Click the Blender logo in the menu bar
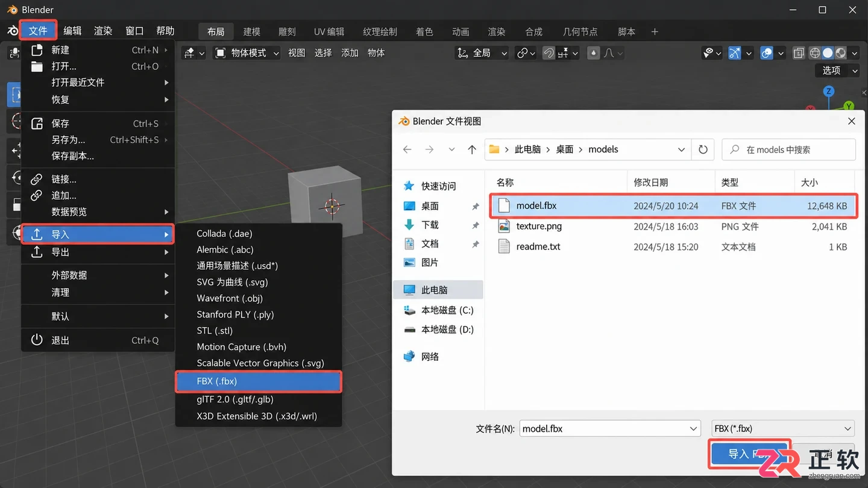Viewport: 868px width, 488px height. [12, 31]
